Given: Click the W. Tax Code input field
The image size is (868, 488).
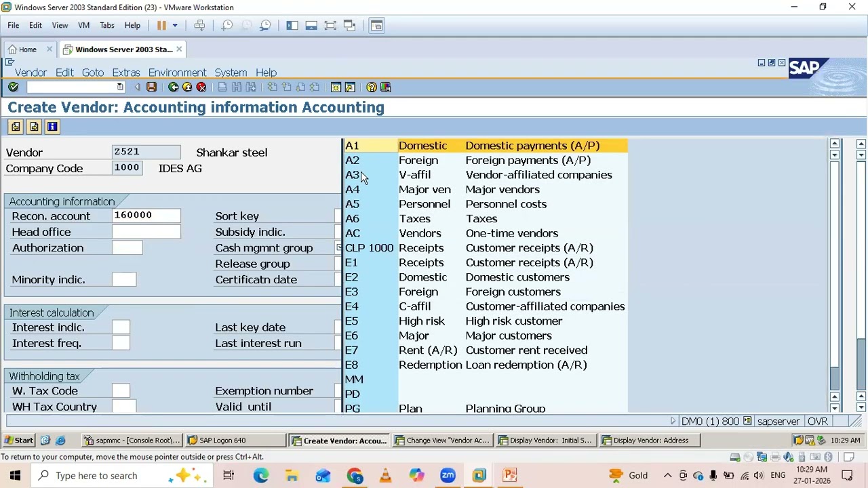Looking at the screenshot, I should (121, 391).
